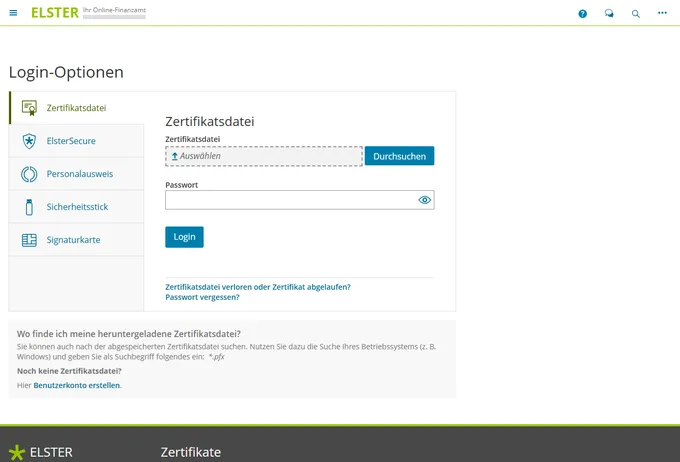The width and height of the screenshot is (680, 462).
Task: Click the ELSTER logo in header
Action: (x=55, y=13)
